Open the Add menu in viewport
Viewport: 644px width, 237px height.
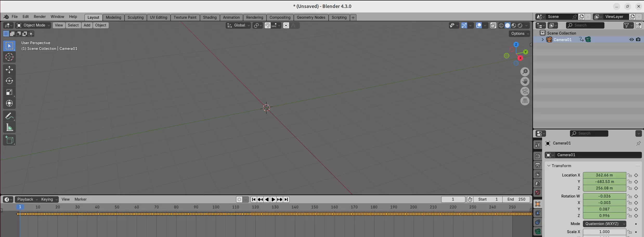pos(87,25)
